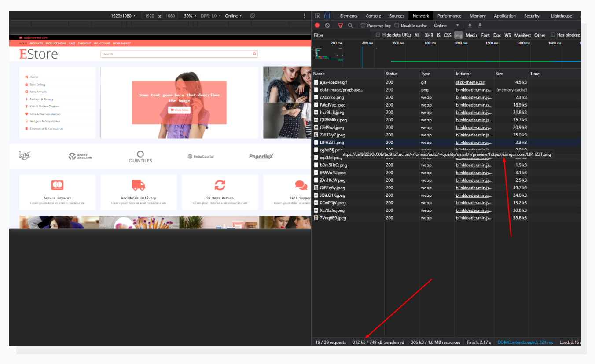Start recording the network log
Screen dimensions: 595x364
point(316,25)
